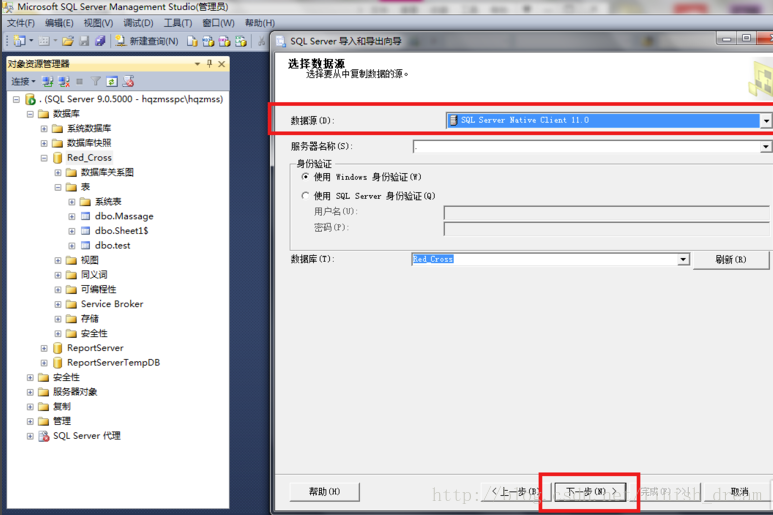Expand the ReportServer database node
Image resolution: width=773 pixels, height=515 pixels.
[x=44, y=348]
